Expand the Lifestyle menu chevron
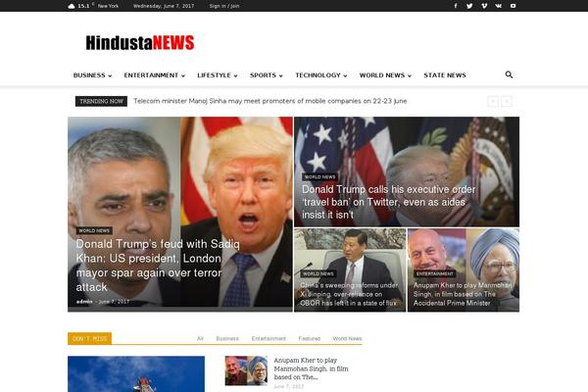Viewport: 588px width, 392px height. (235, 75)
